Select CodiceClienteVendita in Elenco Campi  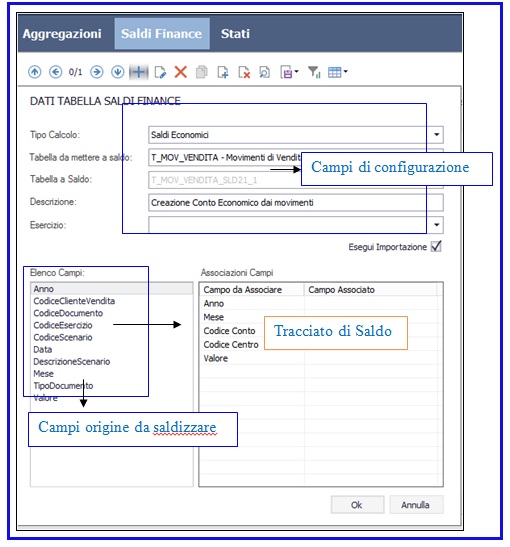(x=74, y=301)
